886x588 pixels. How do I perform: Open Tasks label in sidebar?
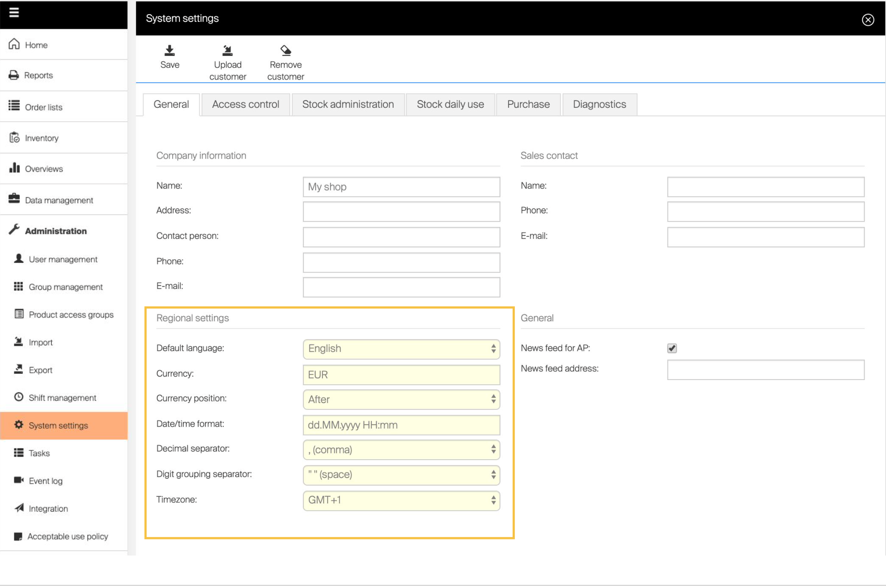(39, 453)
